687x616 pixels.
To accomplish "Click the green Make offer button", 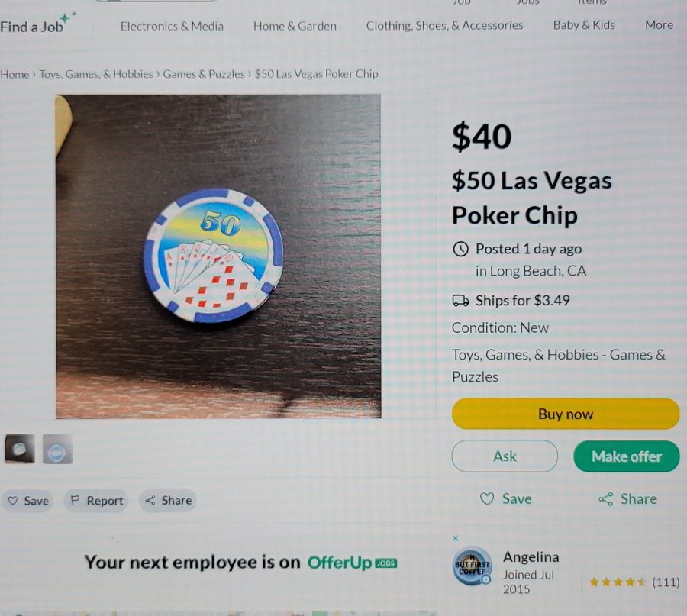I will coord(627,456).
